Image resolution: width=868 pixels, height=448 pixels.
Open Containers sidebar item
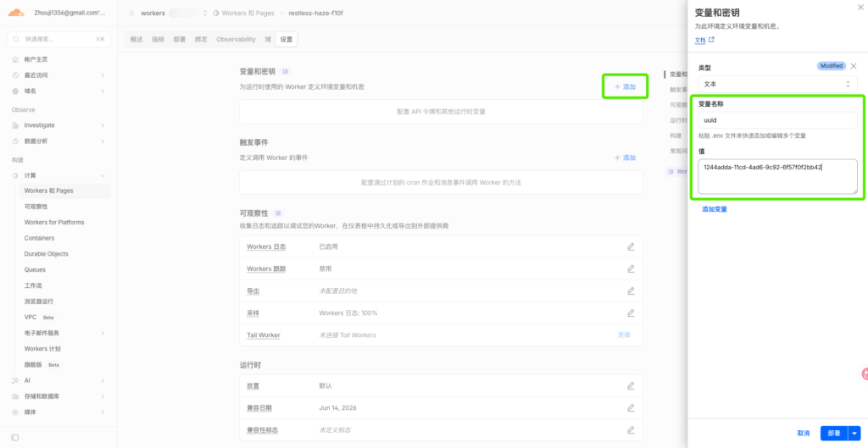click(x=39, y=238)
